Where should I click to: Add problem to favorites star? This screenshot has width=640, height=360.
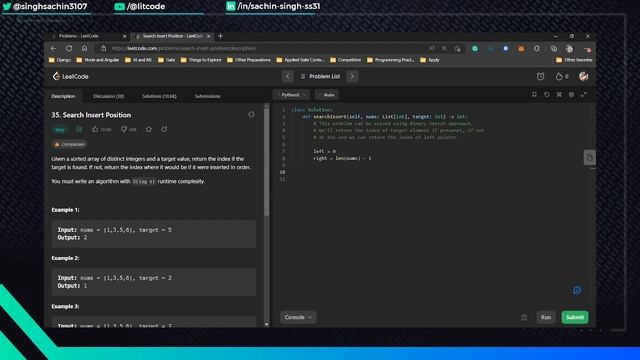click(x=149, y=129)
